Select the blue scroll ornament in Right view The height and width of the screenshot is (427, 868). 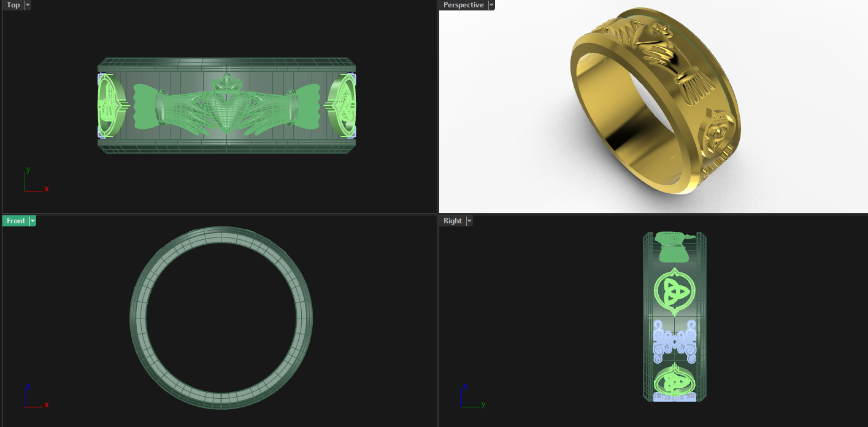coord(674,341)
